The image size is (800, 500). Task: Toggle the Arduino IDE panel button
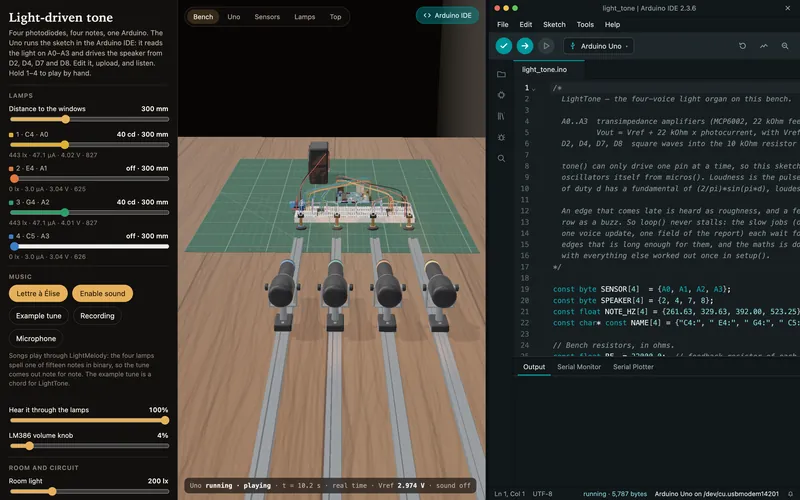click(447, 15)
